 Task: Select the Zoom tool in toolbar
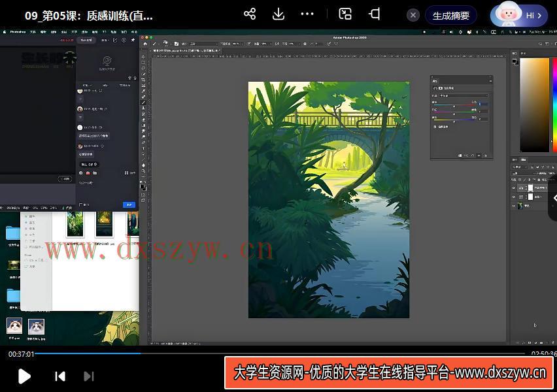tap(143, 171)
